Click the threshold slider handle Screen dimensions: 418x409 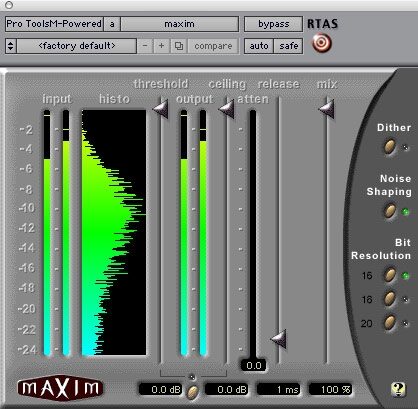point(160,109)
